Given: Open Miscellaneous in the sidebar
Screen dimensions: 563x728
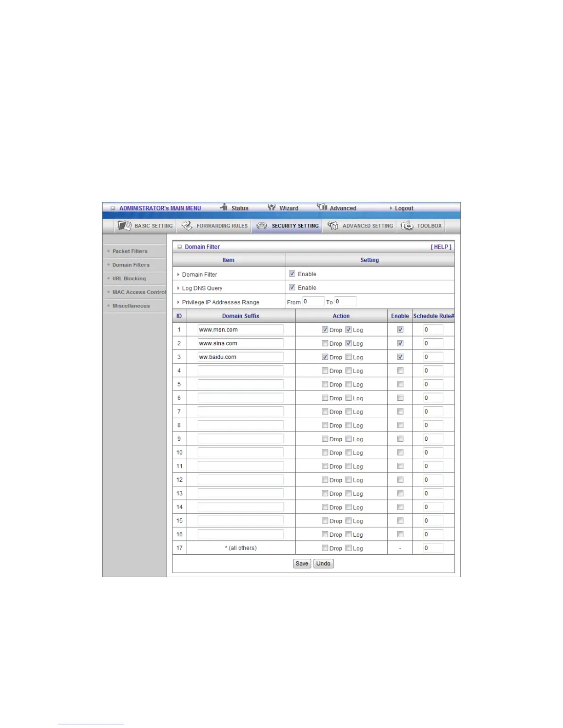Looking at the screenshot, I should pyautogui.click(x=131, y=306).
